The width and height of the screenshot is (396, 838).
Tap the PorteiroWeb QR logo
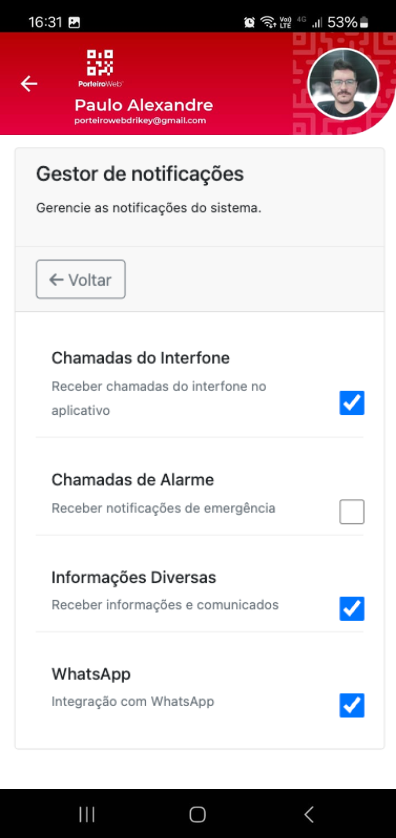[100, 68]
